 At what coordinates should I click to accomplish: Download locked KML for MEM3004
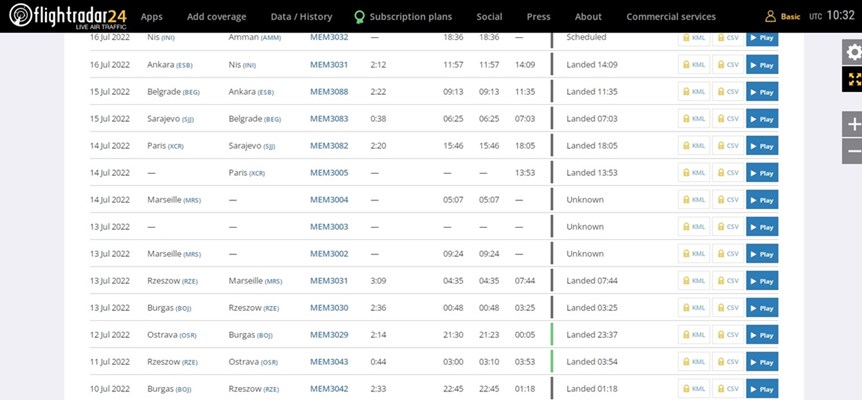coord(694,199)
